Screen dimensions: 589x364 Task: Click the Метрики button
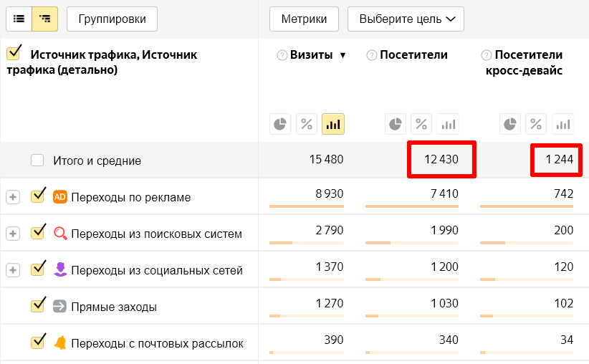point(304,19)
